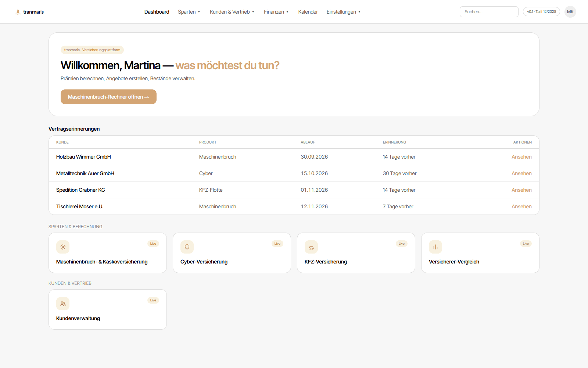Click the gear icon on Maschinenbruch card
The height and width of the screenshot is (368, 588).
(63, 247)
